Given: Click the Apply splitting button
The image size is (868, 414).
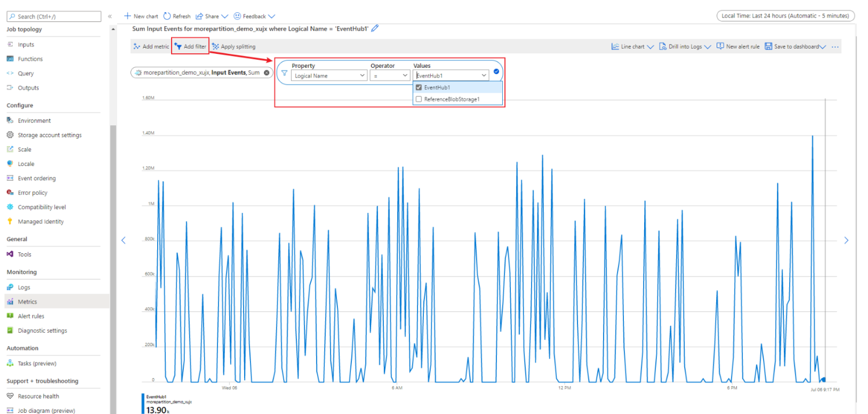Looking at the screenshot, I should tap(234, 46).
